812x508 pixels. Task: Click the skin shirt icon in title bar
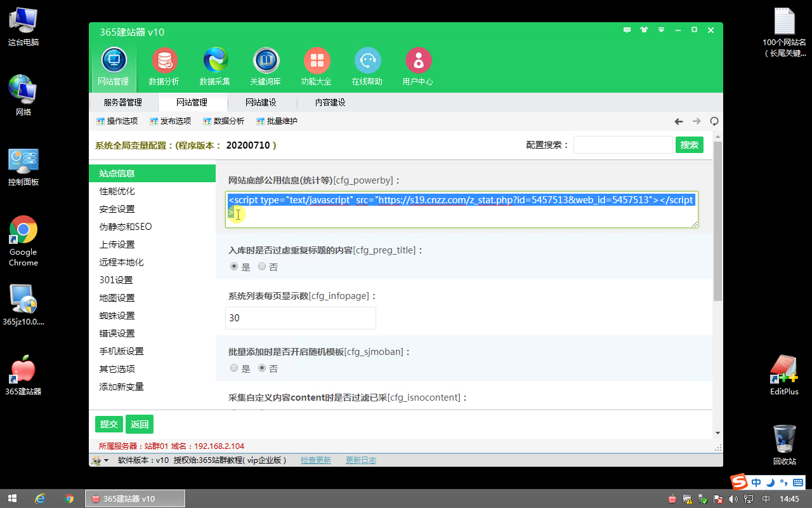644,30
